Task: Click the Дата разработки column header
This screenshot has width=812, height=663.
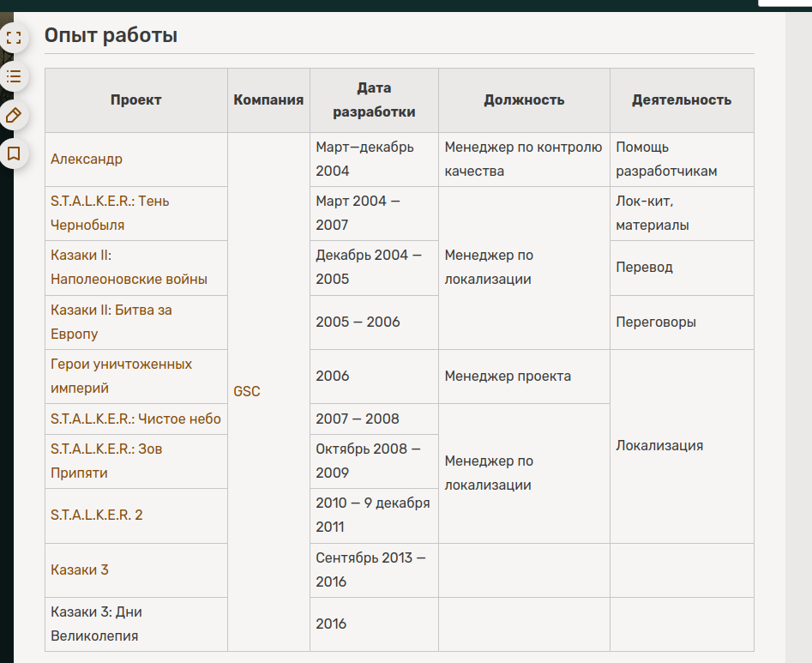Action: point(374,100)
